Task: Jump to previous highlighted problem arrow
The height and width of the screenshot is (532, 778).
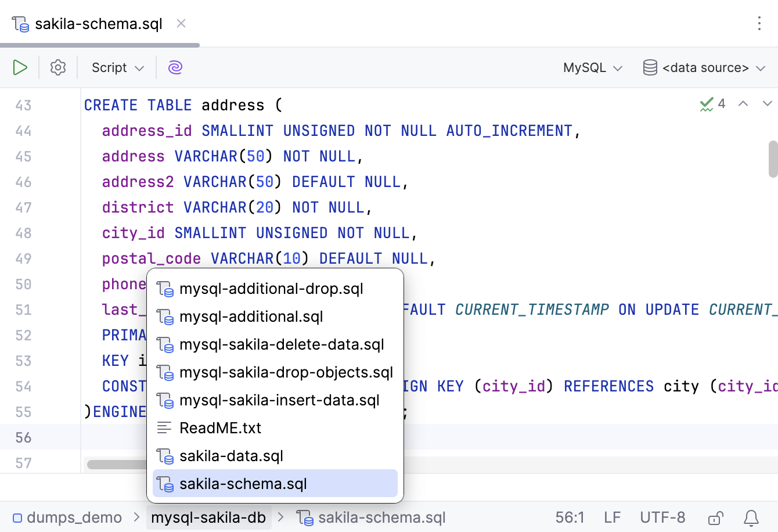Action: pyautogui.click(x=743, y=104)
